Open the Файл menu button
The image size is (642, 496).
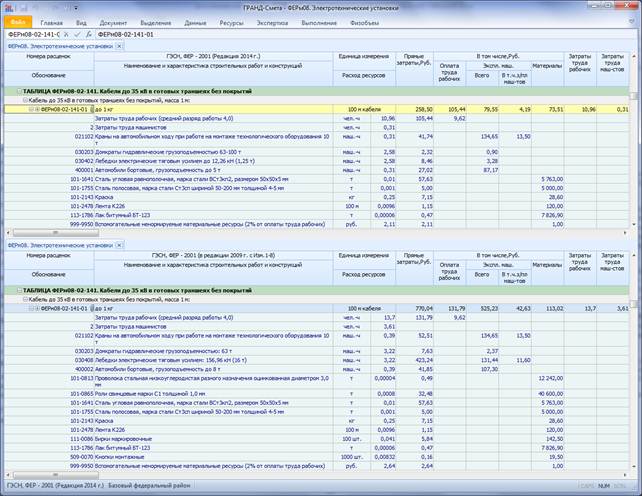[19, 21]
